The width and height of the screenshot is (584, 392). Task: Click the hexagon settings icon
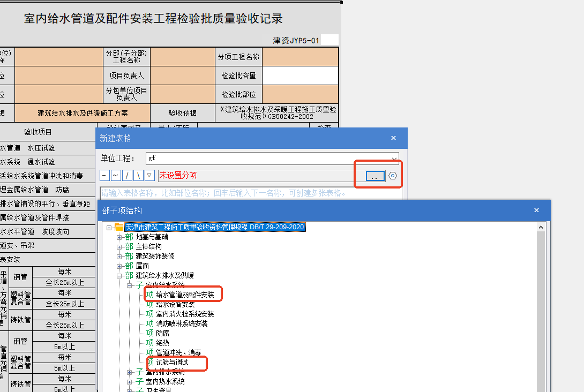click(393, 176)
